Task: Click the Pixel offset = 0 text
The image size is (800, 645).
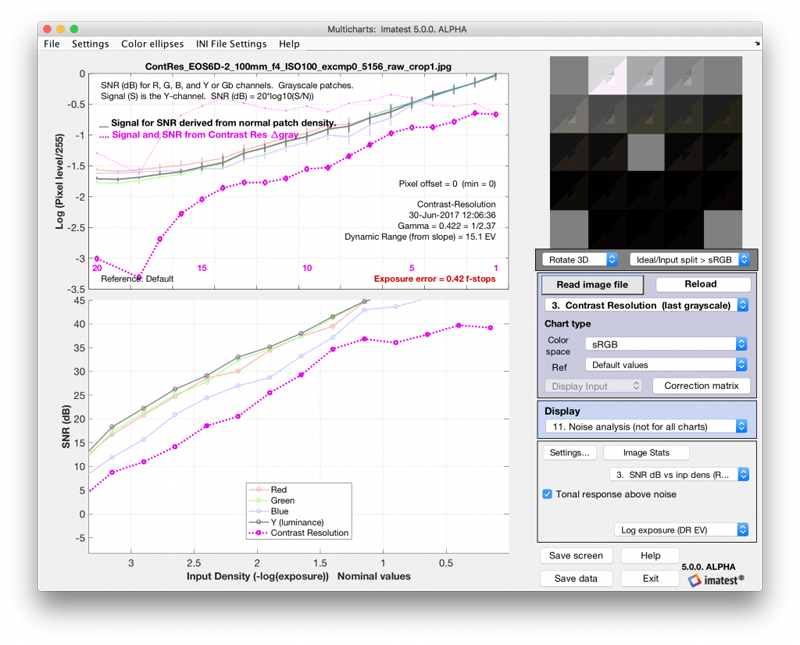Action: (447, 184)
